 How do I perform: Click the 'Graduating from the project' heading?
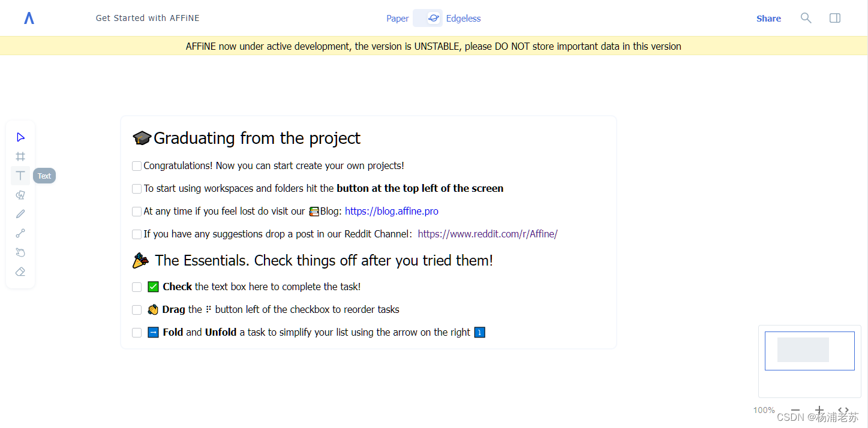257,138
